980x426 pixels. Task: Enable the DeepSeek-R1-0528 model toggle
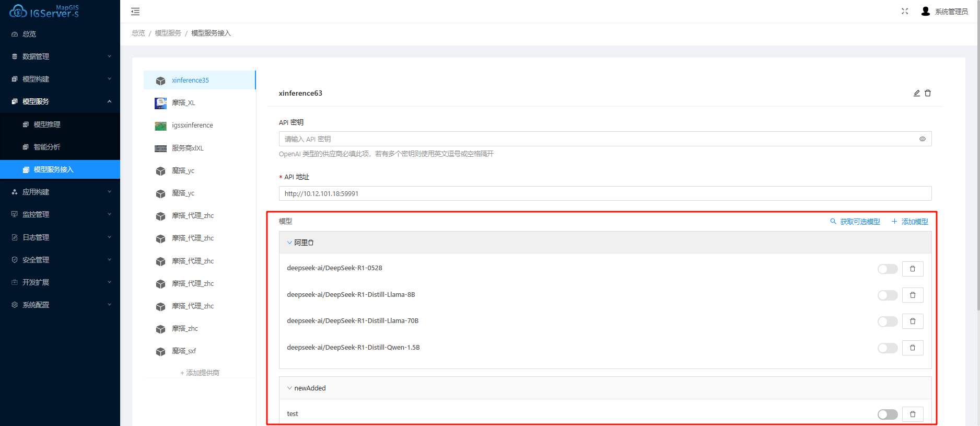click(887, 269)
